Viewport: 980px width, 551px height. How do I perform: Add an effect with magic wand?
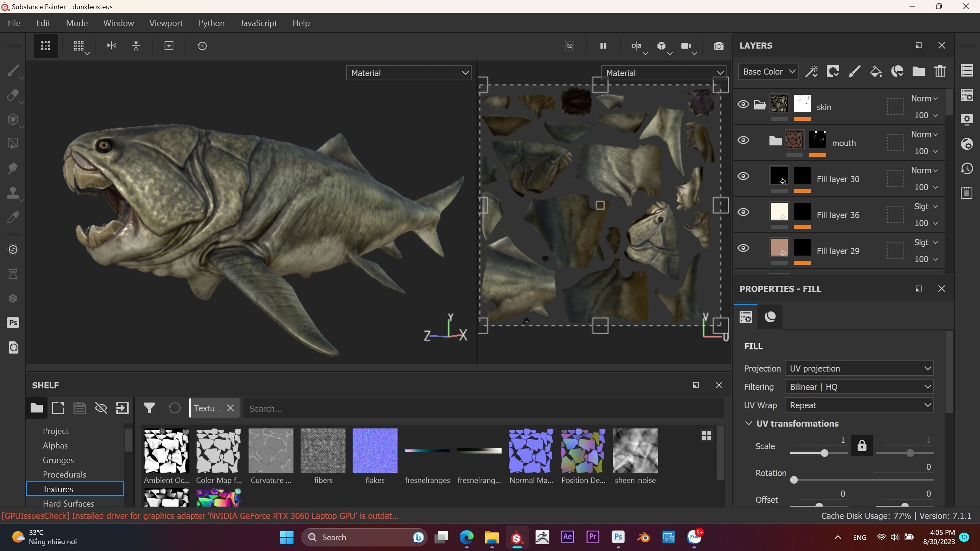[x=811, y=72]
